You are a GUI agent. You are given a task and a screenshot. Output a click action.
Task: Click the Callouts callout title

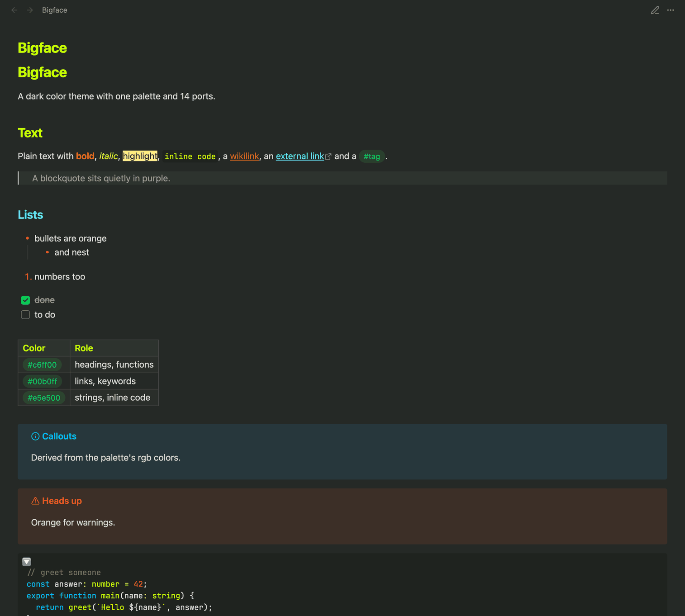(x=59, y=436)
